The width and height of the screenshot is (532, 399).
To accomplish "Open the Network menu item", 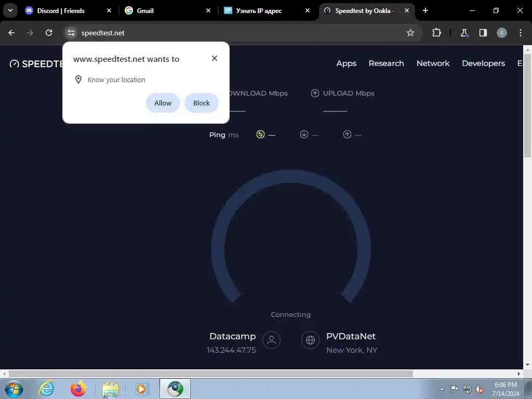I will coord(433,63).
